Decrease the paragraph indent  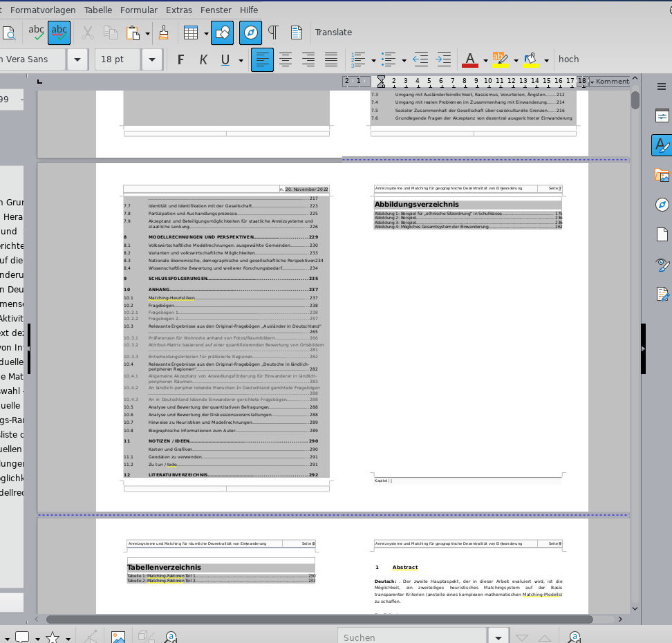pyautogui.click(x=420, y=59)
